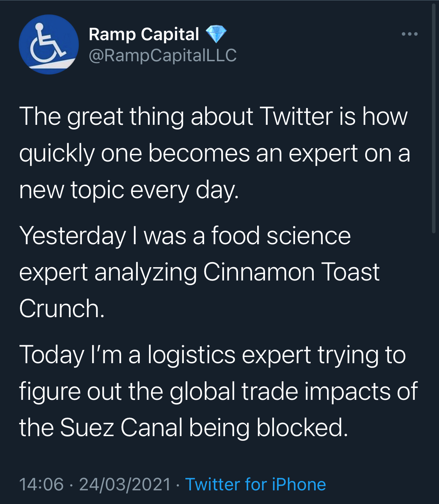Screen dimensions: 439x504
Task: Click the 14:06 timestamp
Action: [x=41, y=484]
